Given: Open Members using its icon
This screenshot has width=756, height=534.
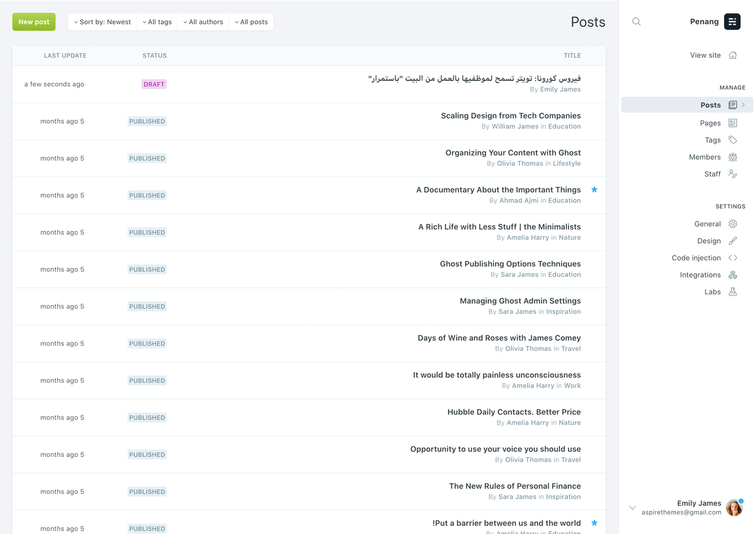Looking at the screenshot, I should pyautogui.click(x=733, y=157).
